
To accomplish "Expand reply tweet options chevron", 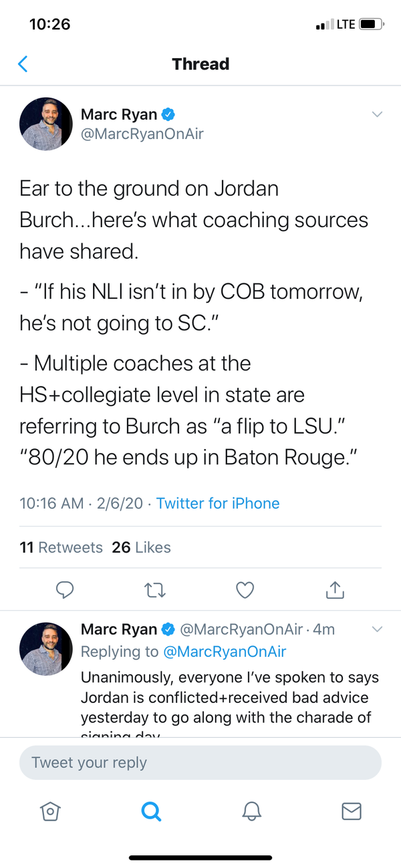I will [x=377, y=629].
